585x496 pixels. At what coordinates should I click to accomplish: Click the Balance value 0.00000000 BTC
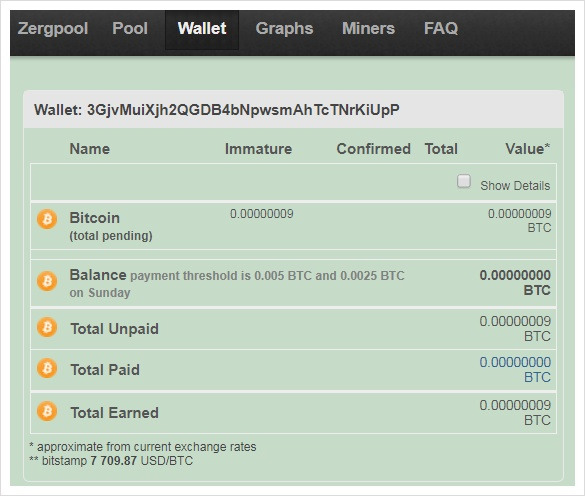coord(515,283)
